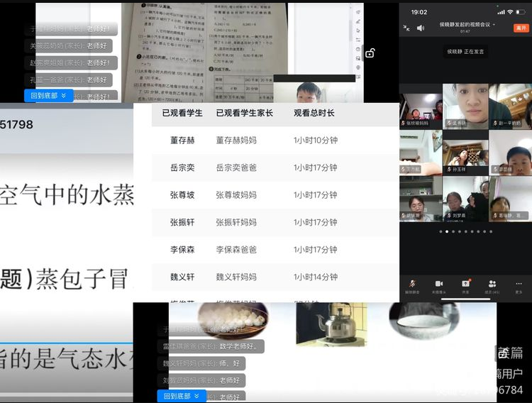Open the More options menu
The height and width of the screenshot is (403, 532).
(519, 284)
